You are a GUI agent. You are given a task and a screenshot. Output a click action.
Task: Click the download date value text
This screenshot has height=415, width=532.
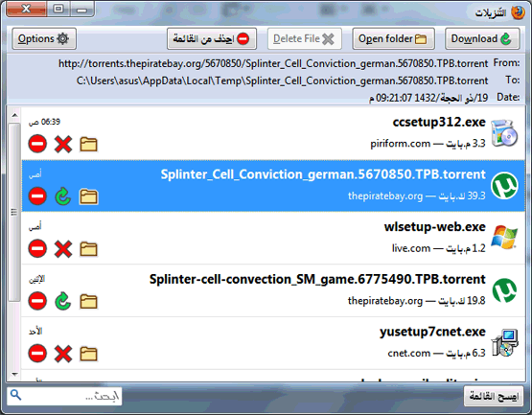(x=428, y=98)
